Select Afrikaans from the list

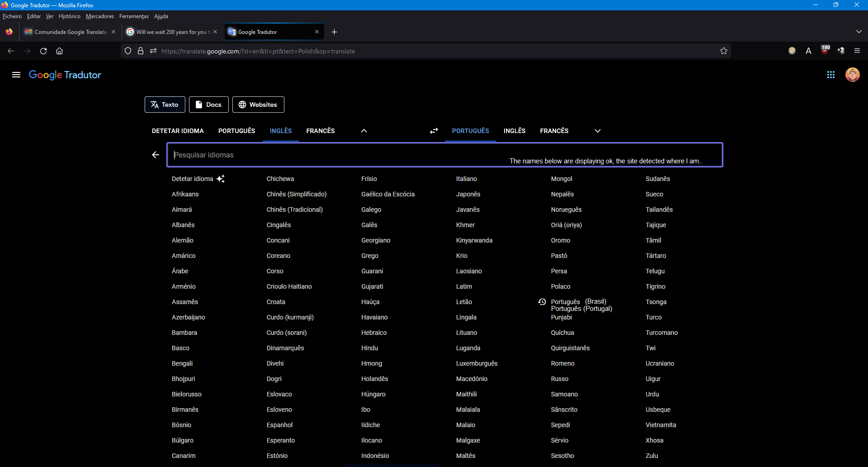[x=185, y=194]
